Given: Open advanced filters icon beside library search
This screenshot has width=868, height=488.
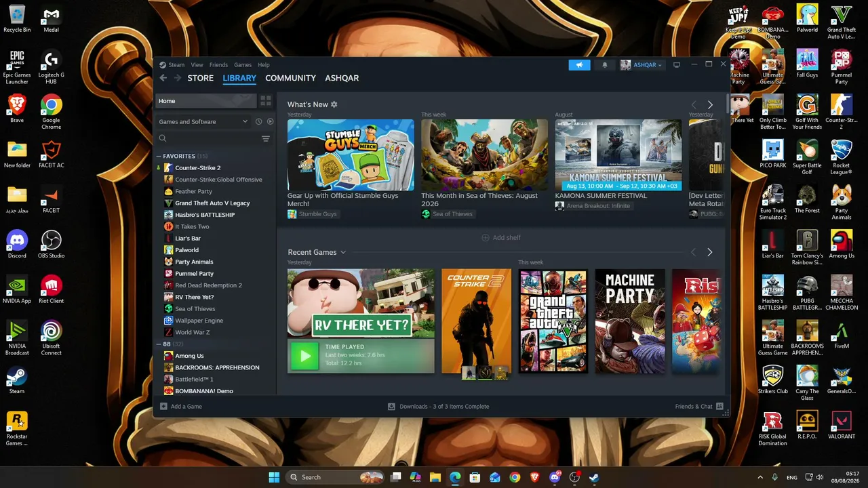Looking at the screenshot, I should pyautogui.click(x=266, y=138).
